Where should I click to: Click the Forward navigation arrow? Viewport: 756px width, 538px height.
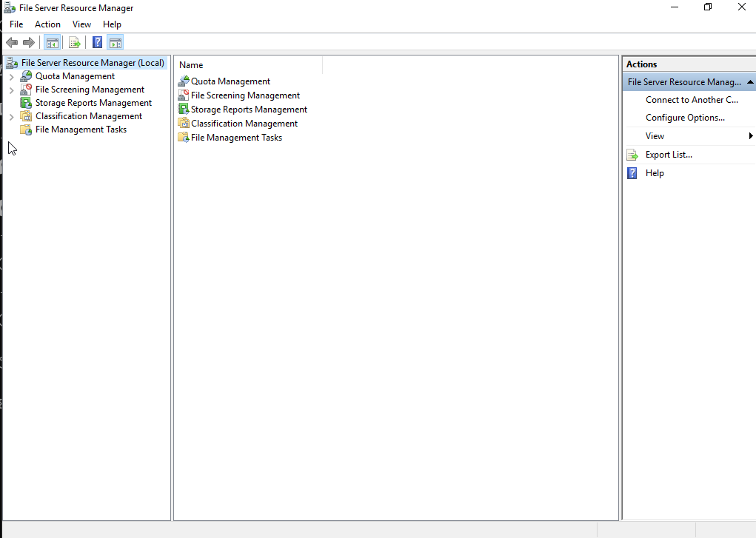tap(28, 42)
